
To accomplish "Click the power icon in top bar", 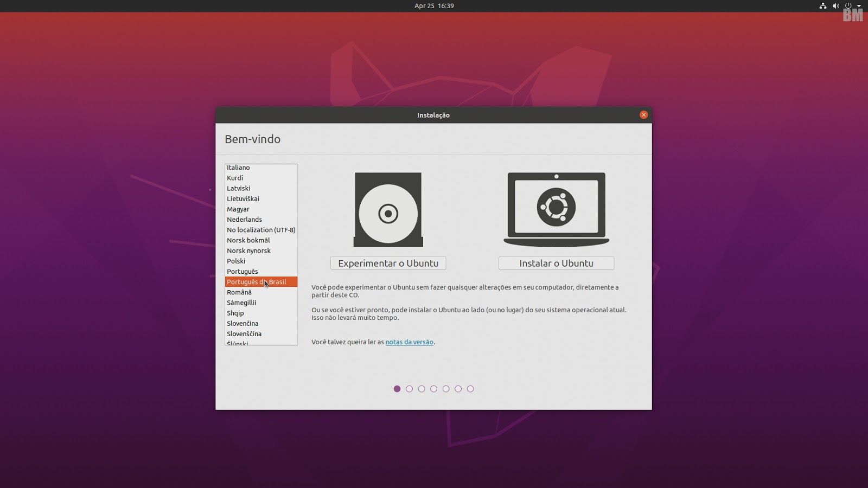I will click(x=848, y=6).
